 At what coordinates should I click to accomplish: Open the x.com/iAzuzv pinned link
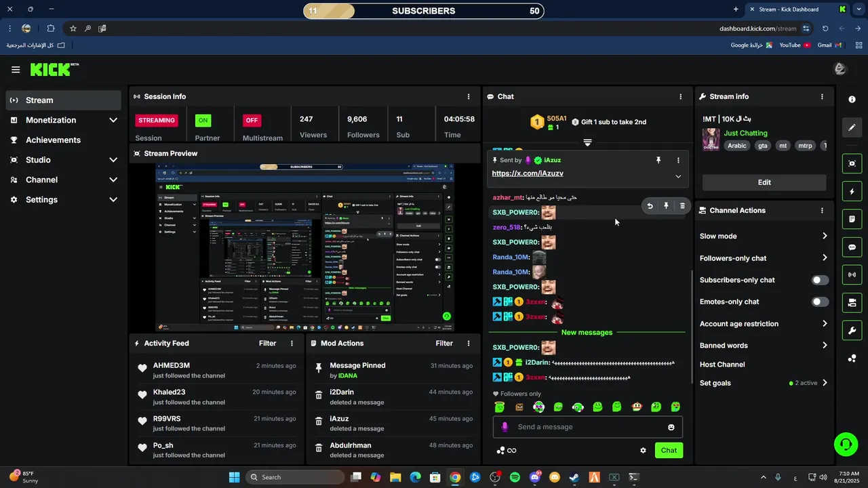(x=528, y=174)
